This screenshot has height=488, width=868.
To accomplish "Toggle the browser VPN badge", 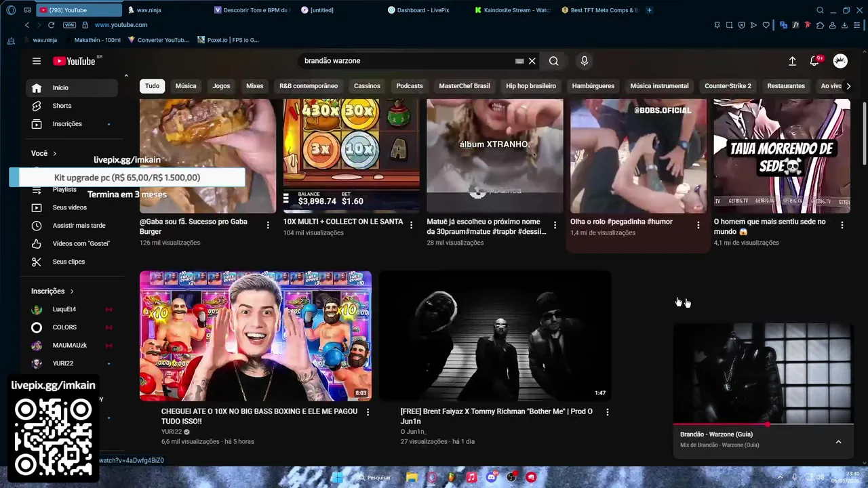I will pos(69,25).
